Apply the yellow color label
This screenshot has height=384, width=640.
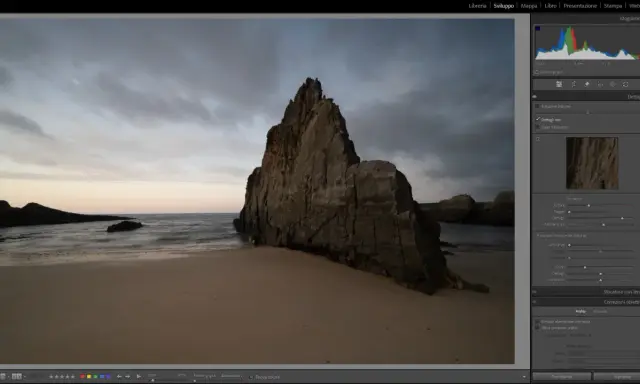click(89, 376)
